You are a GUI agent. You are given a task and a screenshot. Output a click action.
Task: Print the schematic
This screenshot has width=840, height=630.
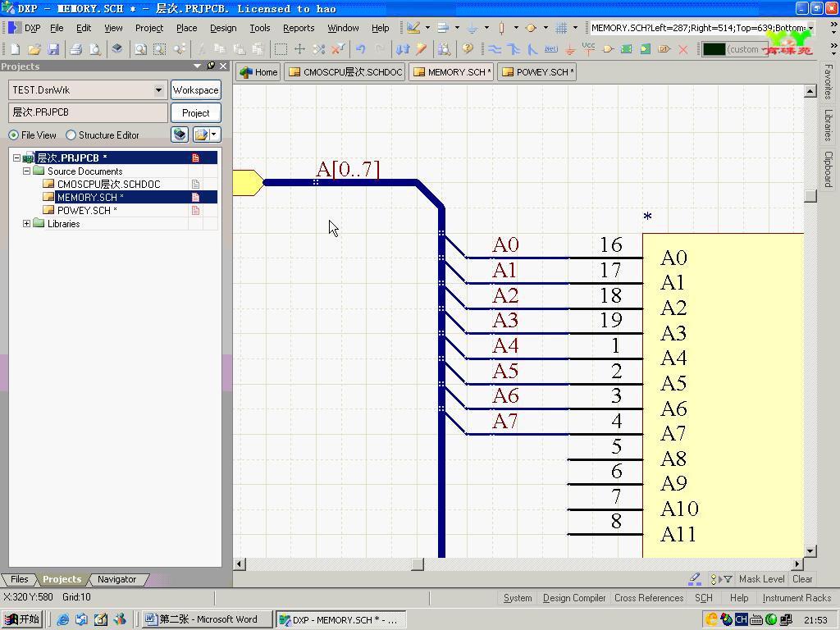(76, 49)
